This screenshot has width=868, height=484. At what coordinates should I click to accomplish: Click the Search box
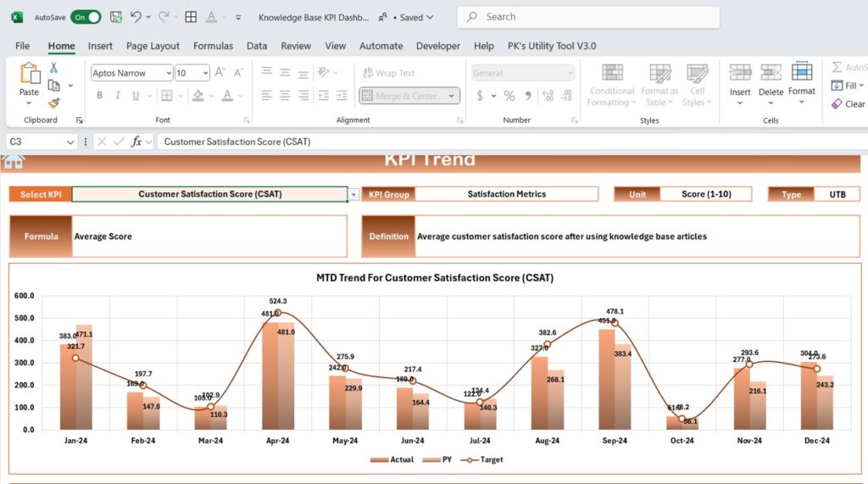(x=588, y=17)
